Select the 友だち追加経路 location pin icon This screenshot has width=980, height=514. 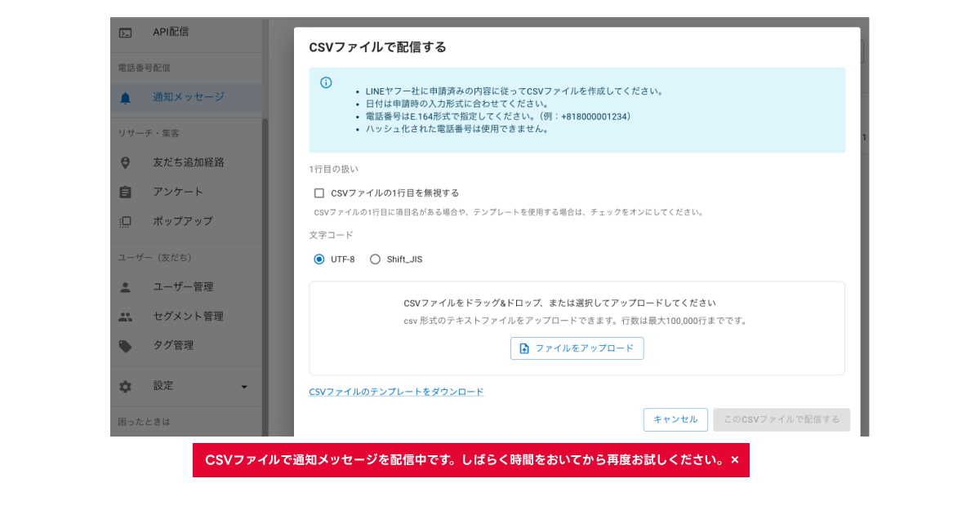[x=126, y=162]
